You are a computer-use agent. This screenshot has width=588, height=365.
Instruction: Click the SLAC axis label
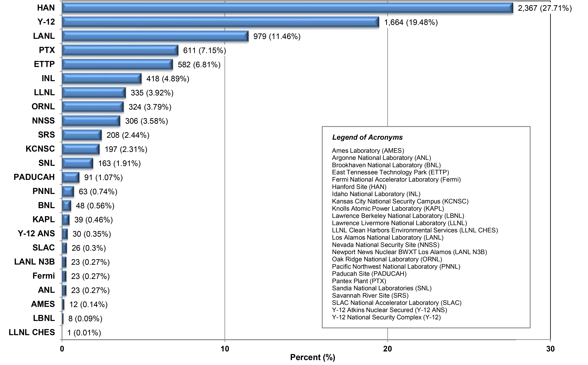click(44, 248)
